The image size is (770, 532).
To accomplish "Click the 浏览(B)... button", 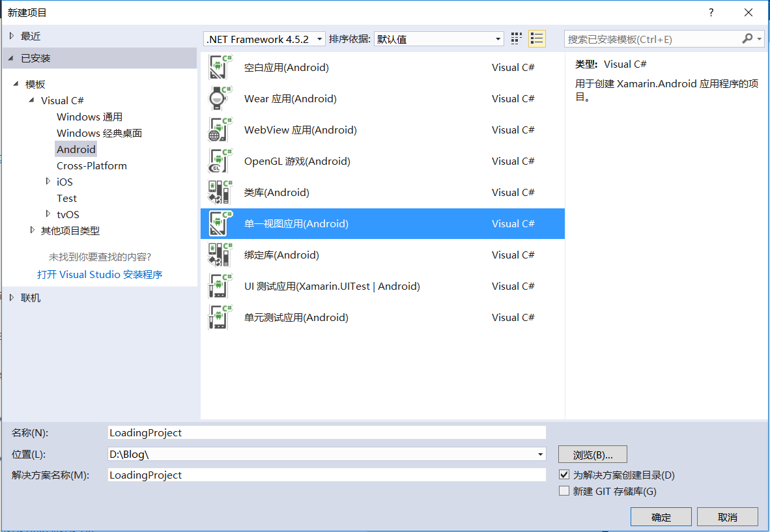I will 593,455.
